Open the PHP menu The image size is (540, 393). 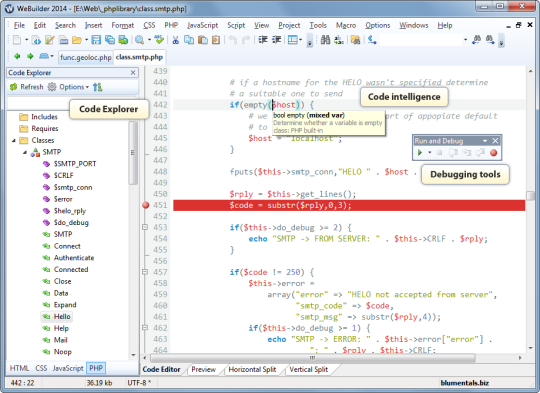point(171,25)
